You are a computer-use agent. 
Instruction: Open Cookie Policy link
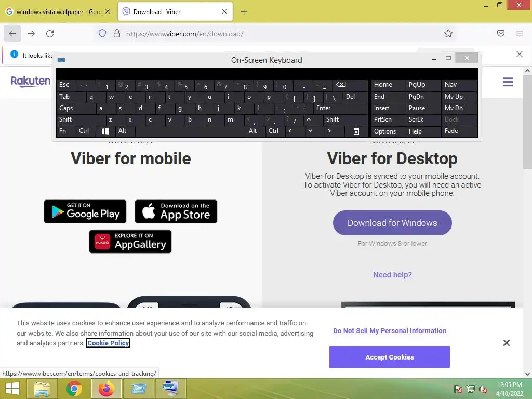108,343
